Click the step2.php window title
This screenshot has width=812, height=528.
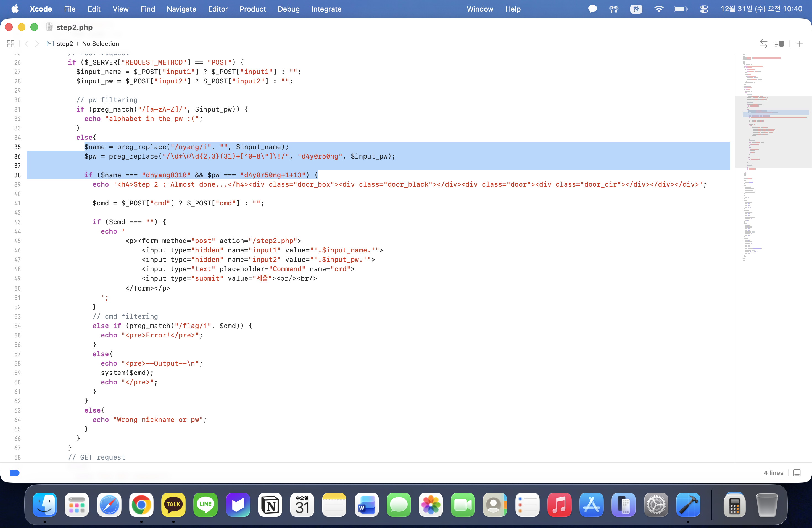click(74, 27)
